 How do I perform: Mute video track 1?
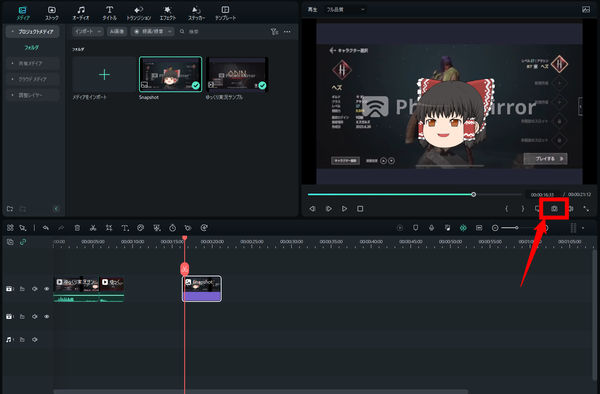click(35, 316)
